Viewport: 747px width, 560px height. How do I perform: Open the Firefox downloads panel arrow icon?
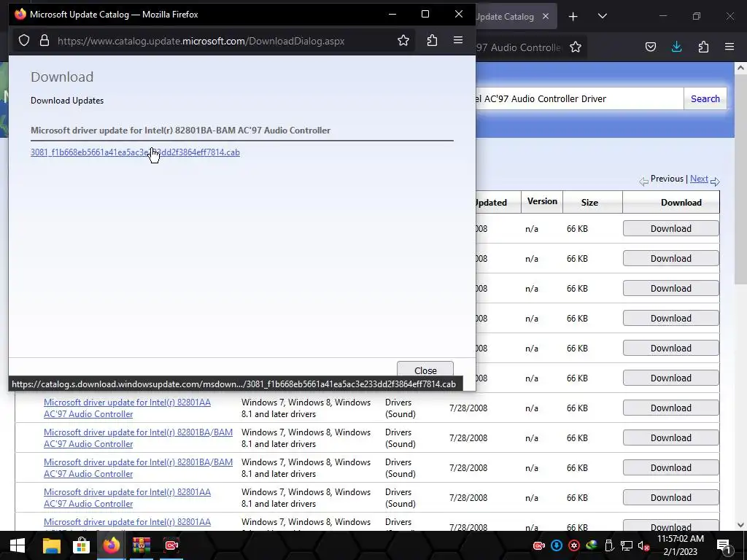tap(676, 47)
